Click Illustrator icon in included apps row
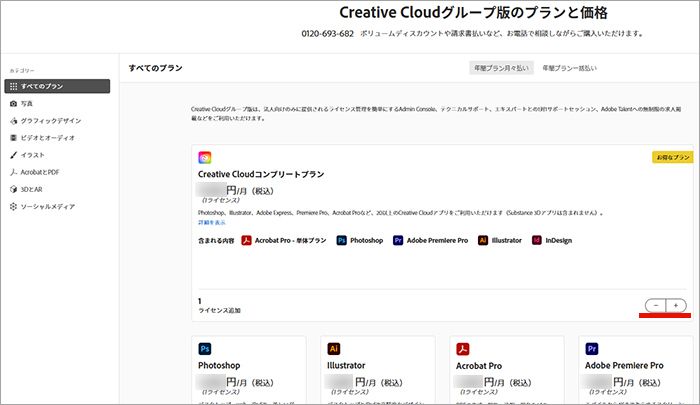Image resolution: width=700 pixels, height=405 pixels. (x=483, y=240)
